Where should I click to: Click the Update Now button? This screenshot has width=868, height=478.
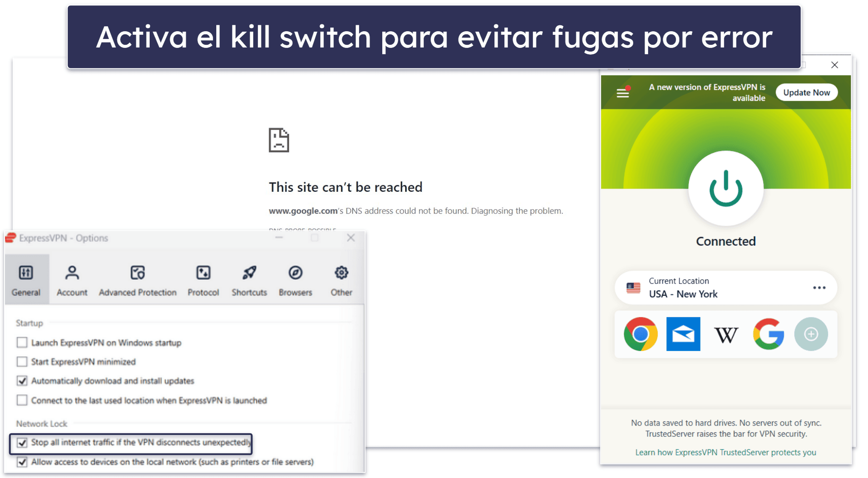[806, 92]
